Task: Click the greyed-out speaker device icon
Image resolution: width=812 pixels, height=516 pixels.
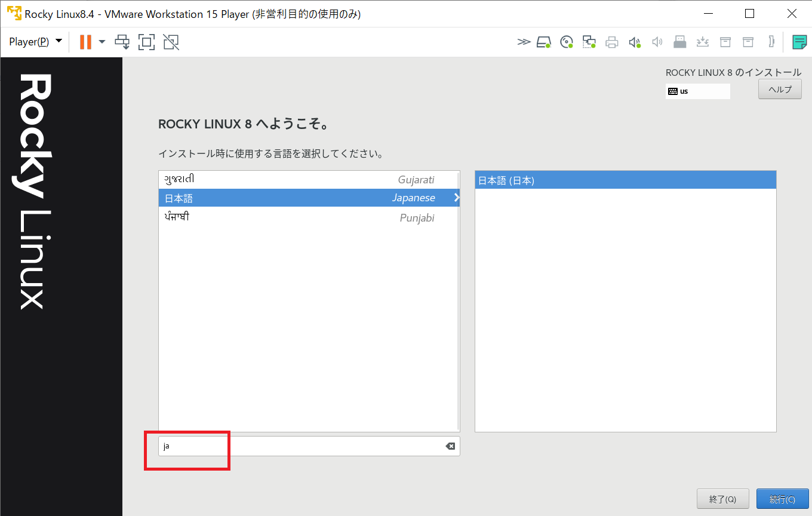Action: 657,42
